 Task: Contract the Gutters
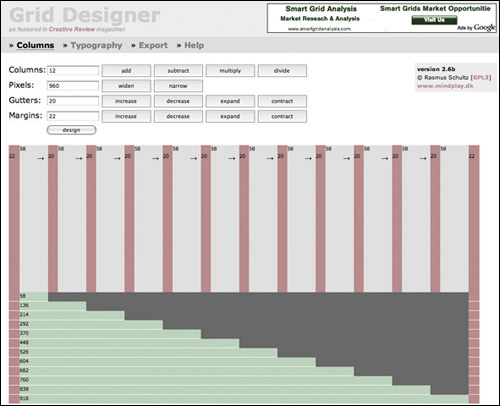click(x=282, y=101)
